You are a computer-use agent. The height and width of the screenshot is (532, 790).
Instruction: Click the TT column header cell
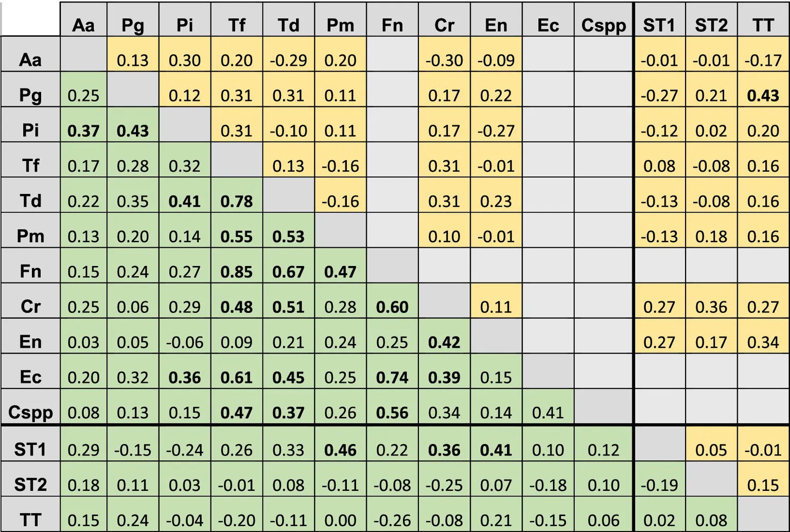pos(763,24)
